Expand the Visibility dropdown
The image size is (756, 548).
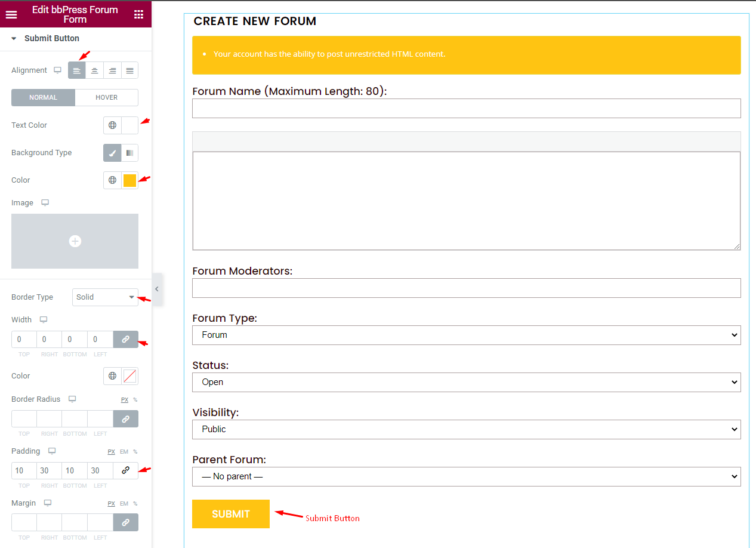tap(466, 429)
